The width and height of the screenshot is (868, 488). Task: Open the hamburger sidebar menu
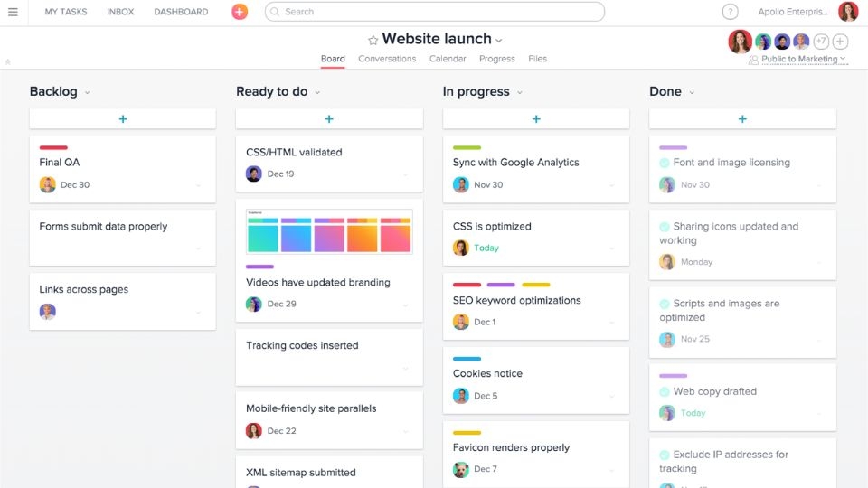click(13, 12)
